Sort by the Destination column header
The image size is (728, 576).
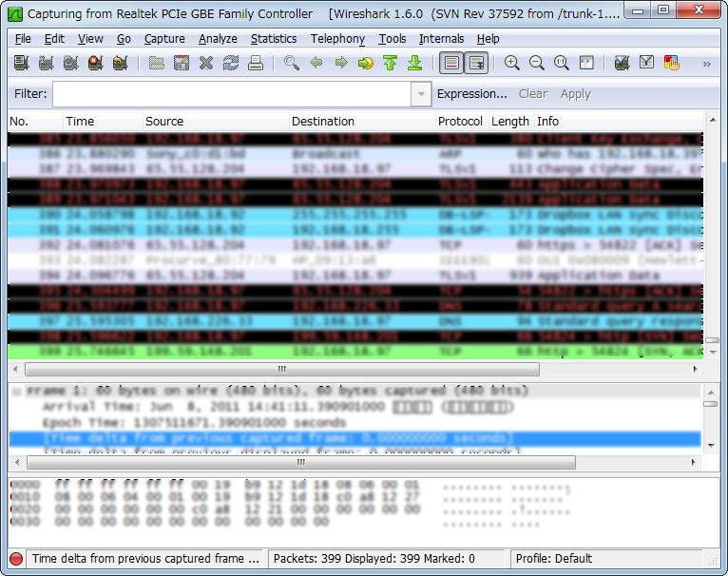click(x=362, y=122)
